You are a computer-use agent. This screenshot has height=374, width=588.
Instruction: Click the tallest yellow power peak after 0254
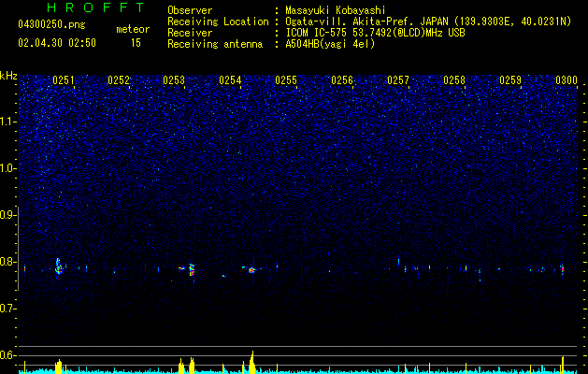[252, 363]
